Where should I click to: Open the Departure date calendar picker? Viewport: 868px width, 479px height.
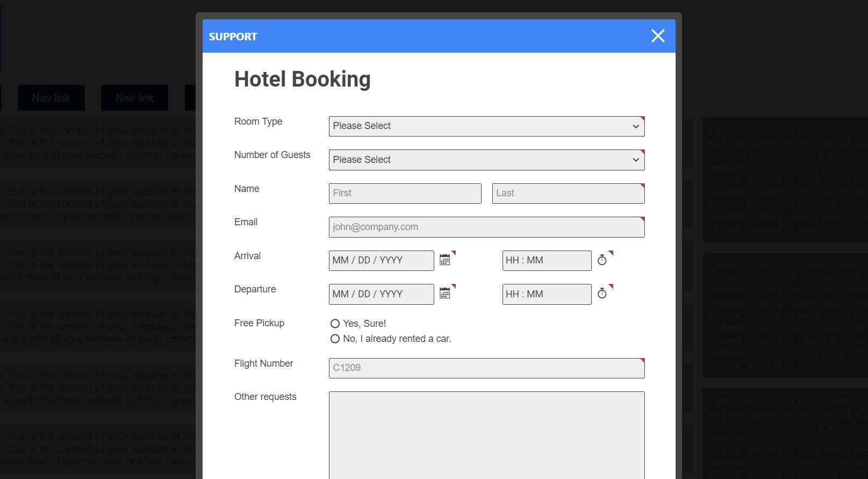[444, 294]
